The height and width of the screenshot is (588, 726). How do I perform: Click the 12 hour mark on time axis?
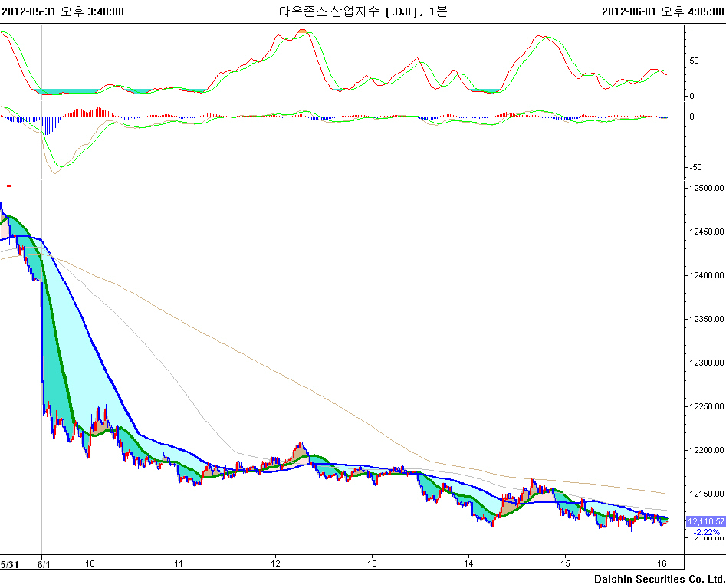click(275, 563)
